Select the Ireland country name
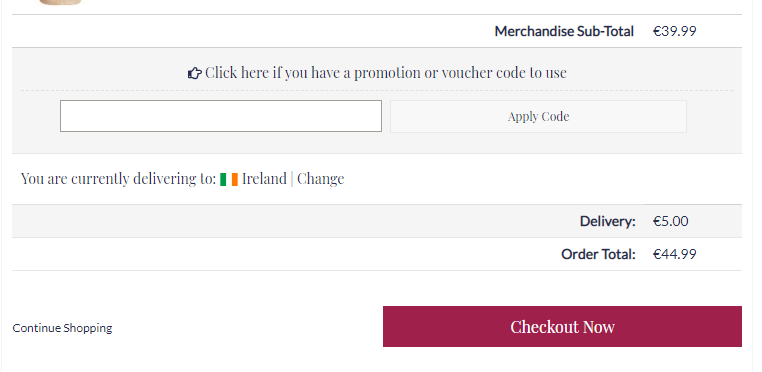 click(x=264, y=179)
